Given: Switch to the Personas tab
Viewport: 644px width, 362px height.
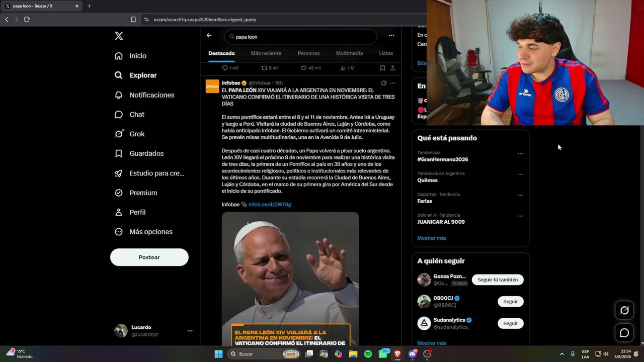Looking at the screenshot, I should click(308, 53).
